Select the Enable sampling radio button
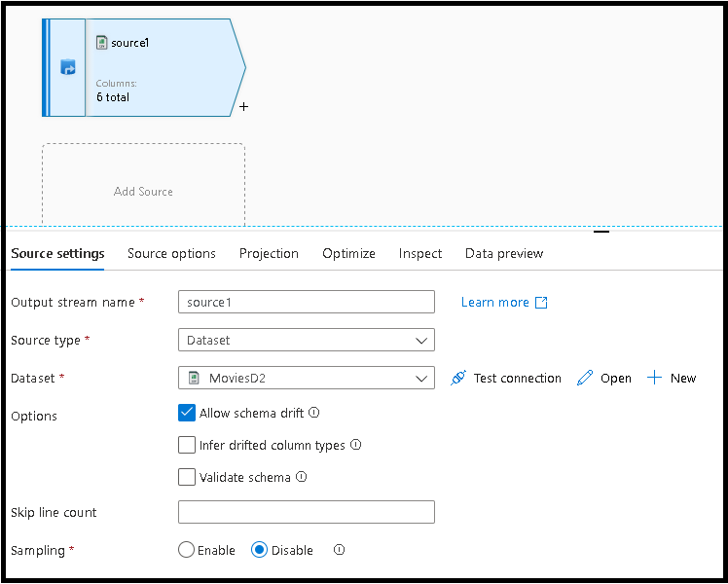This screenshot has height=584, width=728. pyautogui.click(x=187, y=550)
